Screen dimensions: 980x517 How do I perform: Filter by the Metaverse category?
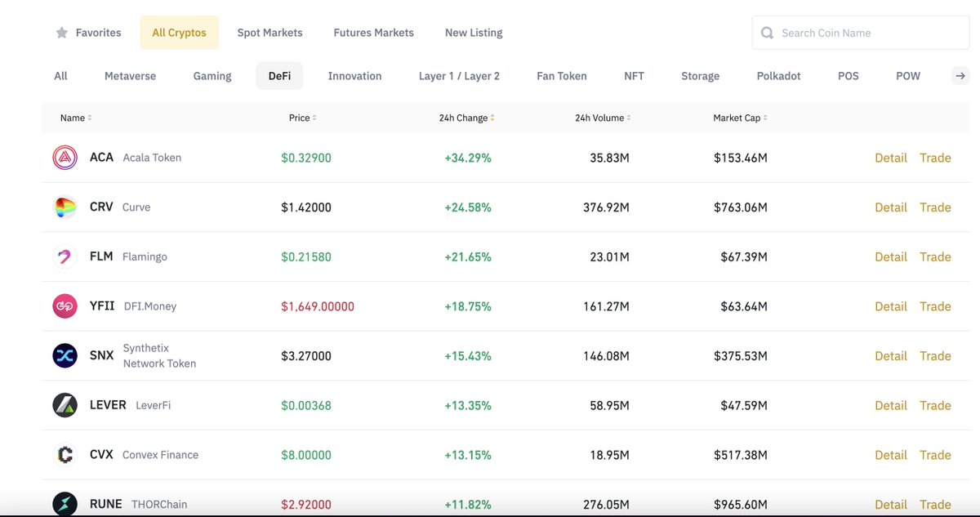[x=130, y=76]
